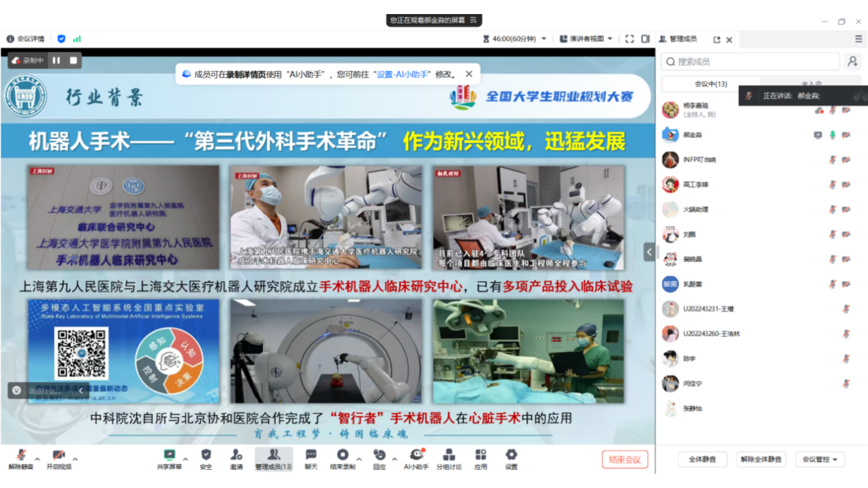Toggle host 杨李嘉璐 microphone icon
868x488 pixels.
click(x=832, y=110)
